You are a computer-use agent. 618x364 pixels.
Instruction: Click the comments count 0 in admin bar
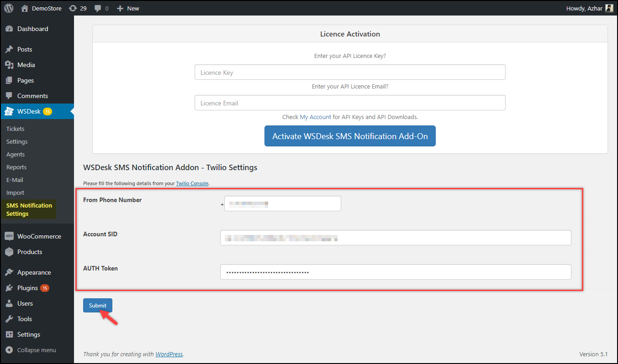pos(107,8)
